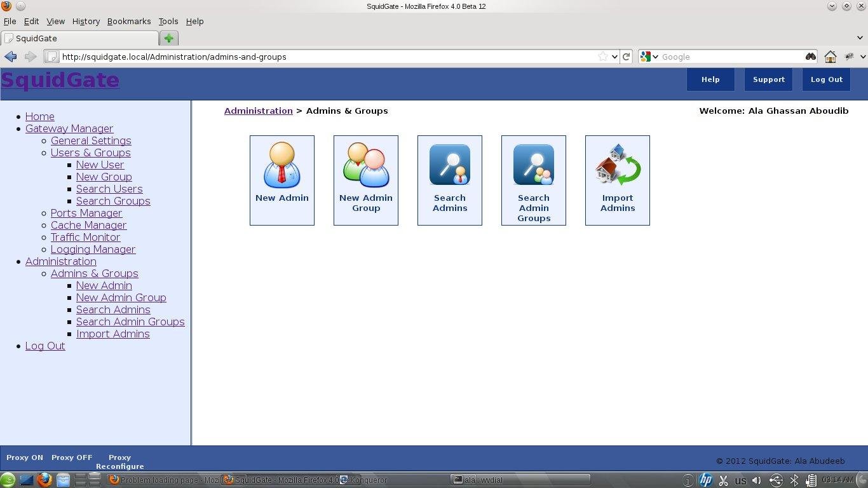Open the Bookmarks menu
868x488 pixels.
129,21
